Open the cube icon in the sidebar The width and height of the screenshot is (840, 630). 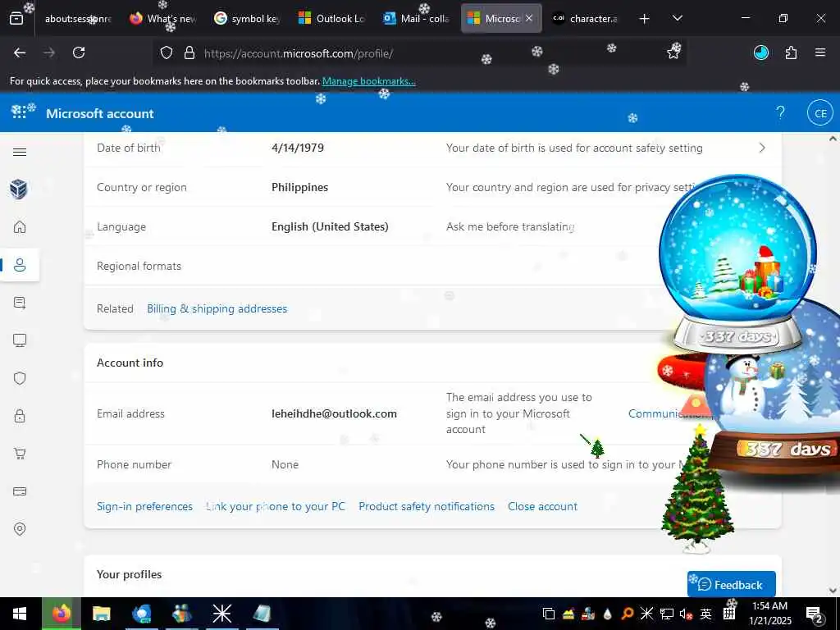point(20,189)
